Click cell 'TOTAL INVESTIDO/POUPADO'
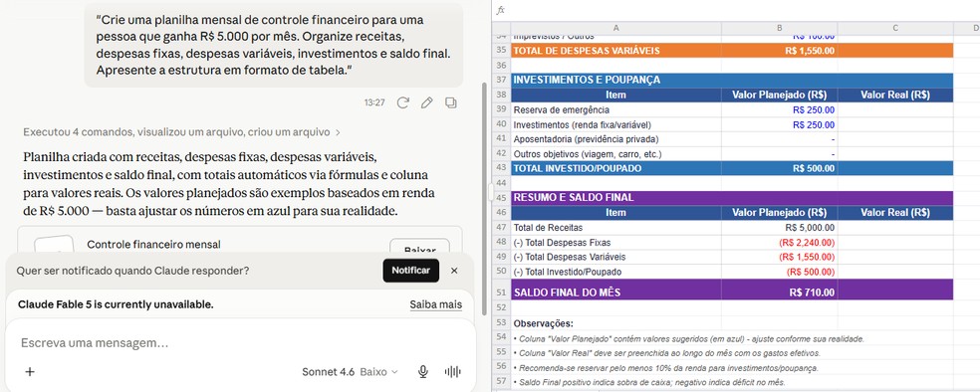 pos(616,168)
